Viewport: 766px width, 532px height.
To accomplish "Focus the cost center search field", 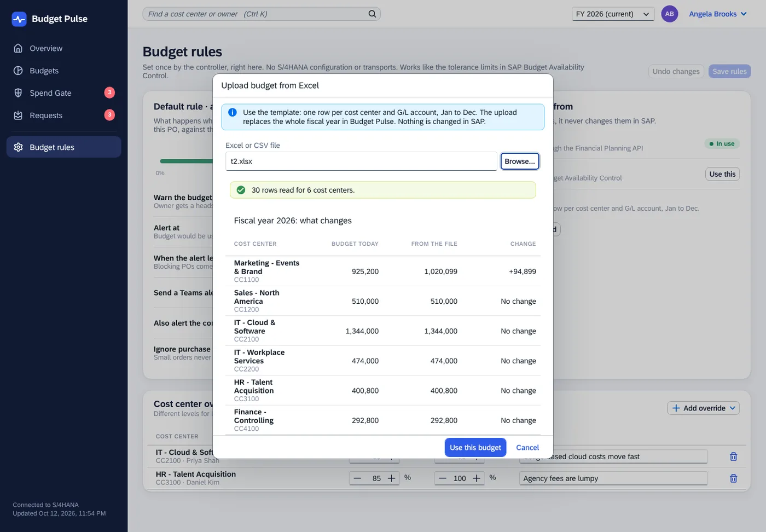I will (x=262, y=14).
